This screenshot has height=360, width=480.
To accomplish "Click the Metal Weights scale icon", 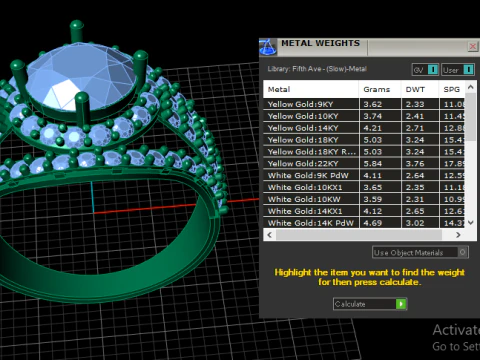I will pyautogui.click(x=268, y=47).
